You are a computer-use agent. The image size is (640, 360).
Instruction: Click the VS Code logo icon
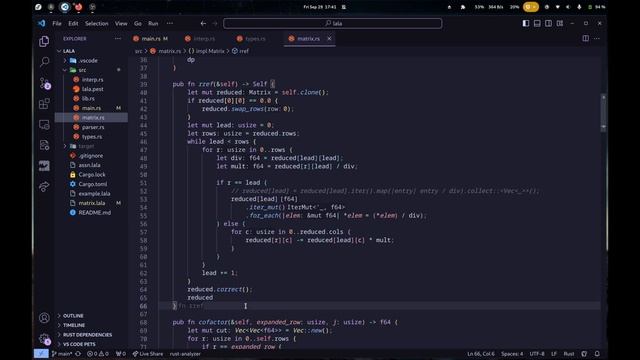point(42,23)
